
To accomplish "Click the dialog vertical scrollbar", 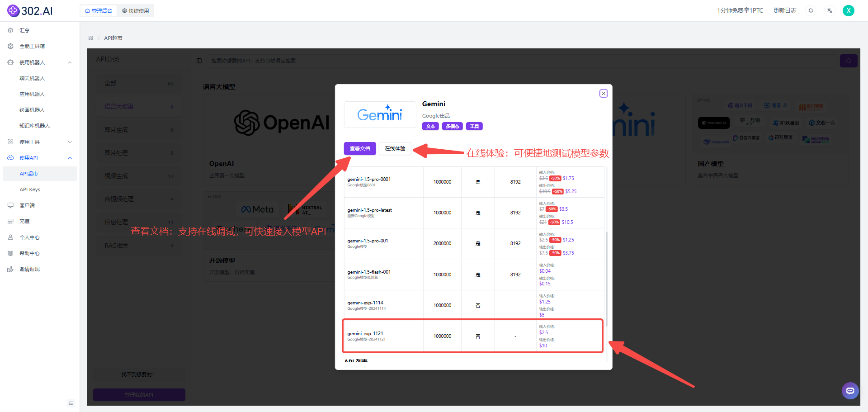I will [x=607, y=279].
